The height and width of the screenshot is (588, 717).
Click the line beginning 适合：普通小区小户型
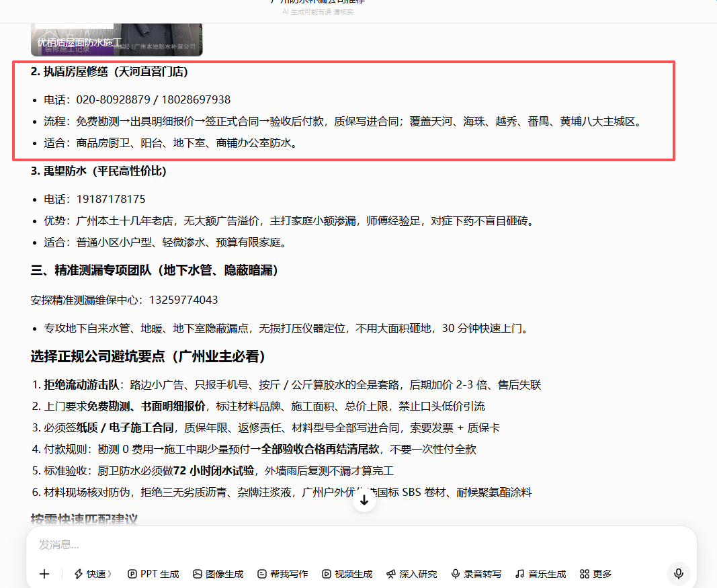tap(165, 243)
